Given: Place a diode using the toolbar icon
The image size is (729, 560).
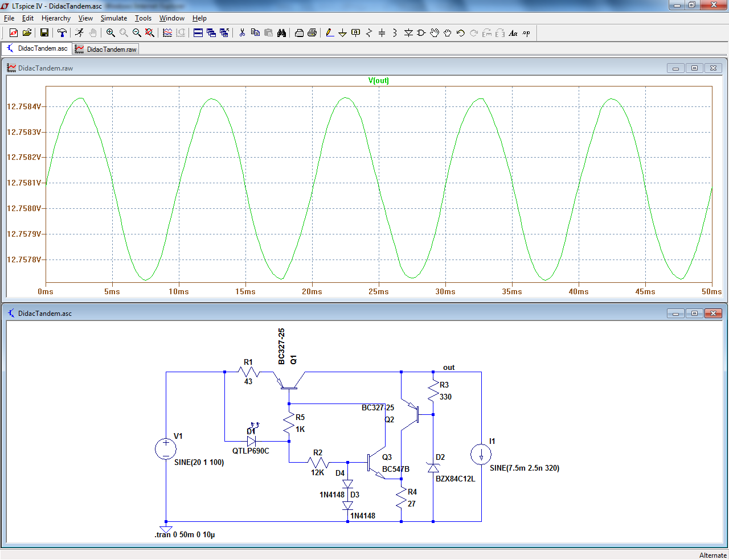Looking at the screenshot, I should point(408,33).
